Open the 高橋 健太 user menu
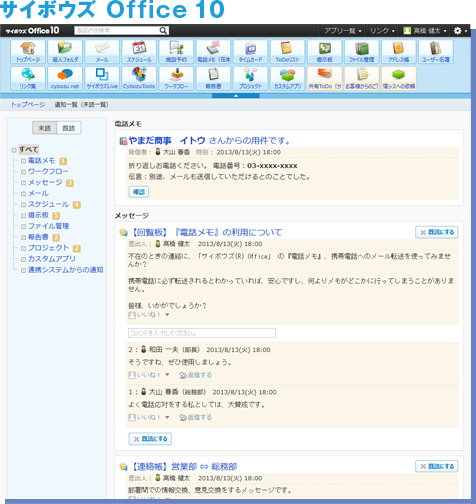Image resolution: width=476 pixels, height=504 pixels. (425, 31)
